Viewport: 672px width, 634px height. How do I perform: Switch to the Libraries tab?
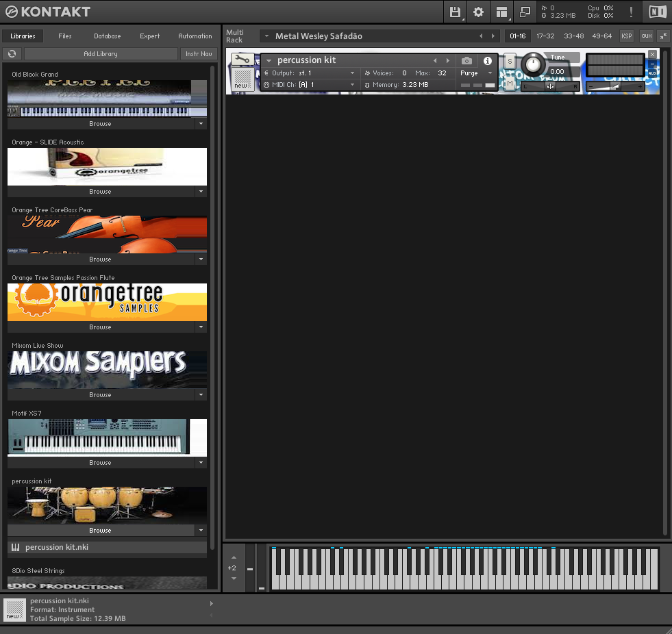pos(23,36)
